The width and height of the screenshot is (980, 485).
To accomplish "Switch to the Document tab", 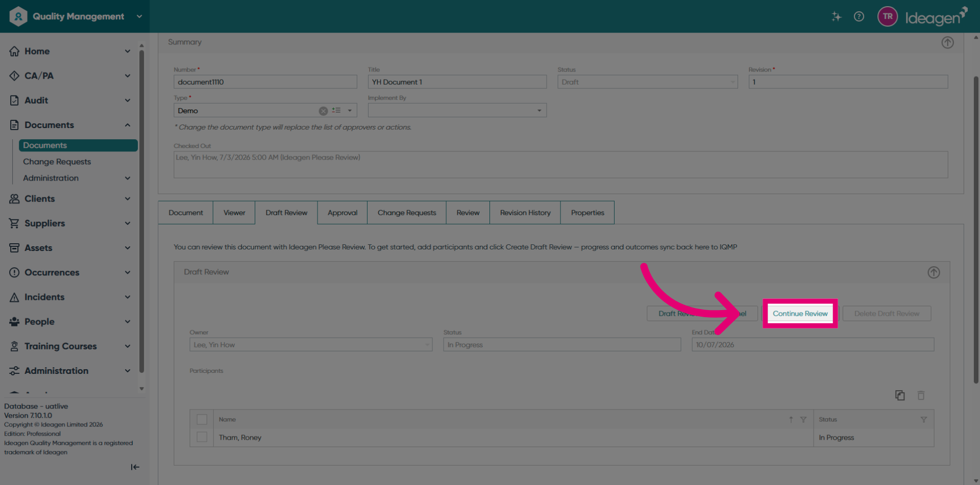I will click(x=186, y=213).
